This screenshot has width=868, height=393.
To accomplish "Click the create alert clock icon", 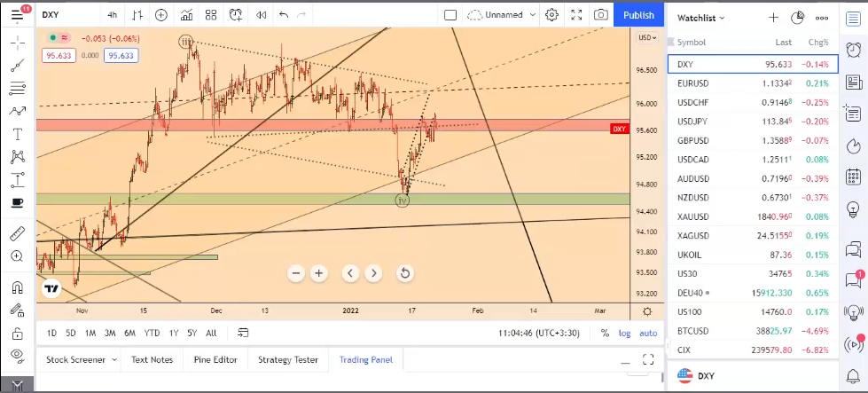I will coord(236,15).
